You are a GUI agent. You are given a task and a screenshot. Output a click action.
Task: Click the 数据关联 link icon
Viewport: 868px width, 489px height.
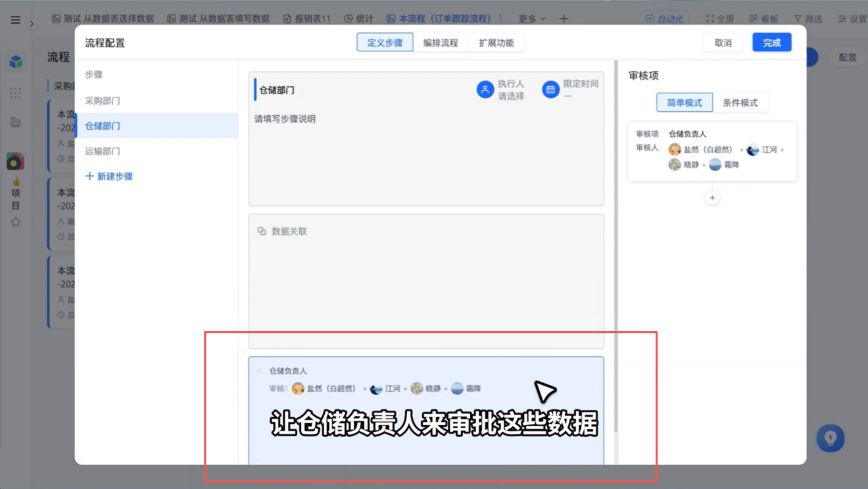pos(262,231)
